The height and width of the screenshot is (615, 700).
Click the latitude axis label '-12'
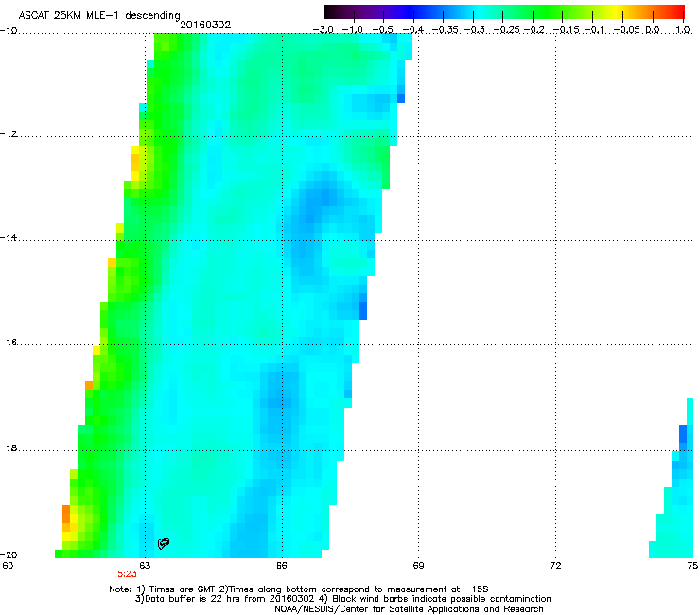coord(9,134)
